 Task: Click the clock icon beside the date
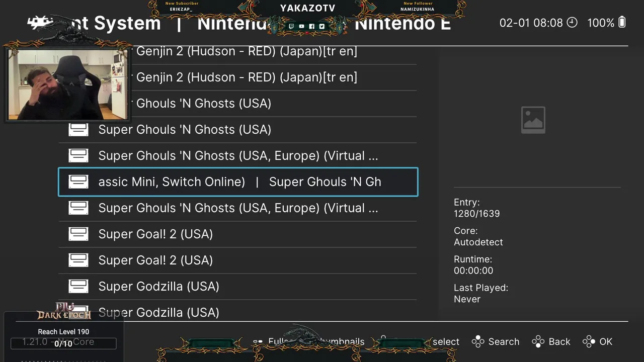(x=572, y=22)
